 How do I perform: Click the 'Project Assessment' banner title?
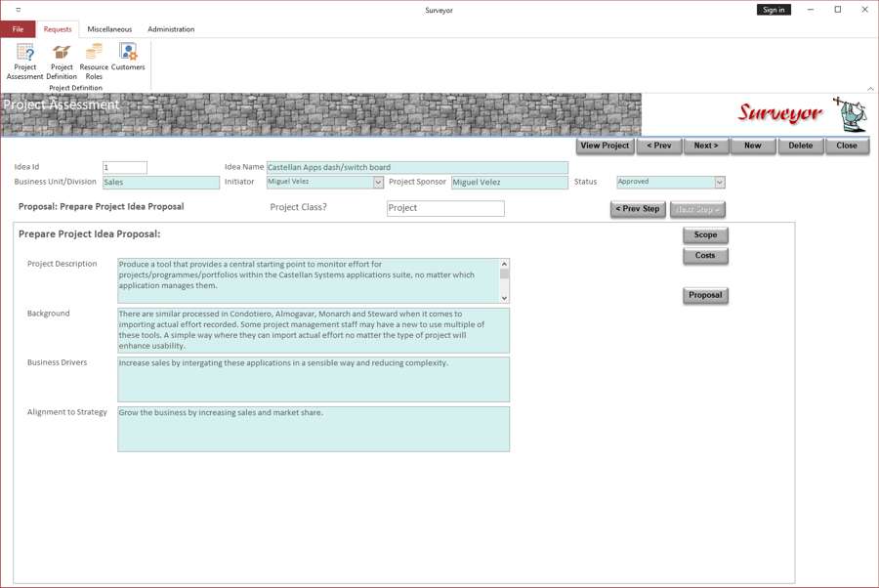tap(62, 105)
